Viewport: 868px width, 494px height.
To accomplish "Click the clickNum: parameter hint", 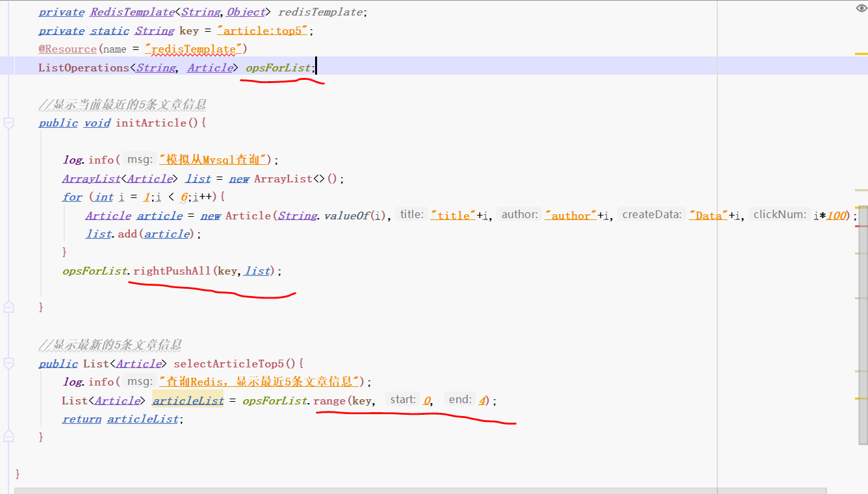I will (x=780, y=215).
